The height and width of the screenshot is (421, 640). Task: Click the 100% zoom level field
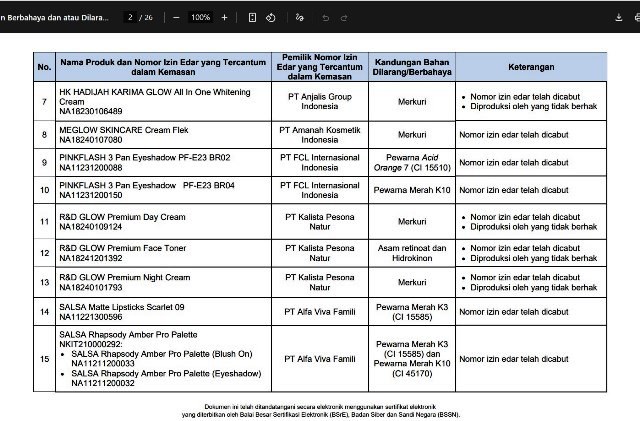[x=200, y=17]
